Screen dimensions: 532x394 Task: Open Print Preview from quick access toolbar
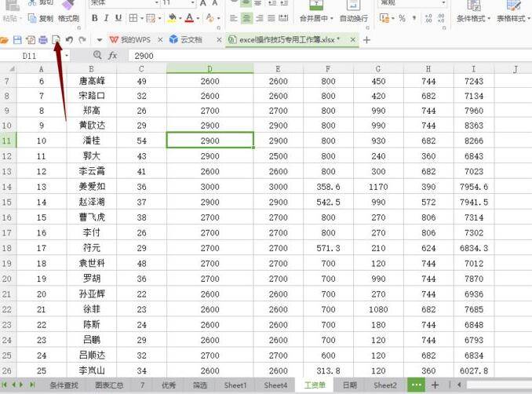click(x=56, y=39)
